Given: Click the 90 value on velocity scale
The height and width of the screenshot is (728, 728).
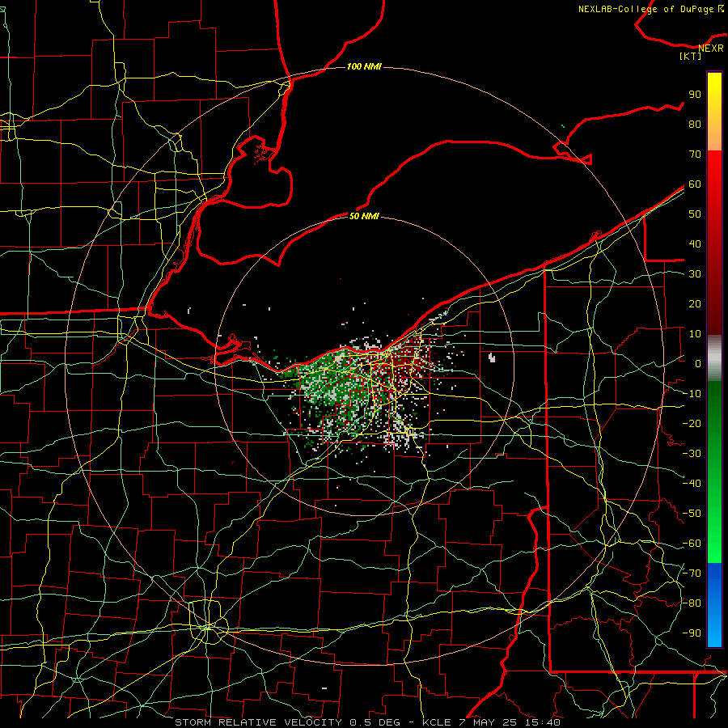Looking at the screenshot, I should pos(695,95).
